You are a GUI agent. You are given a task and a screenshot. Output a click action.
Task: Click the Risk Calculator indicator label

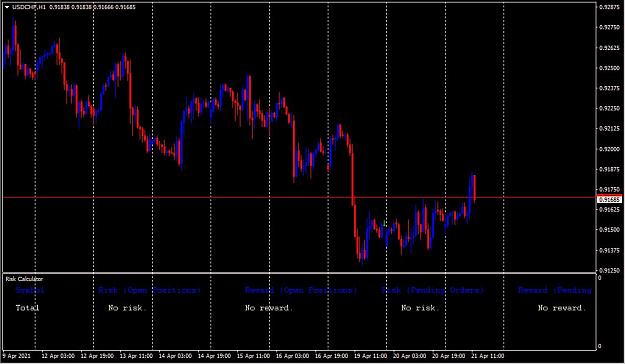[x=24, y=279]
